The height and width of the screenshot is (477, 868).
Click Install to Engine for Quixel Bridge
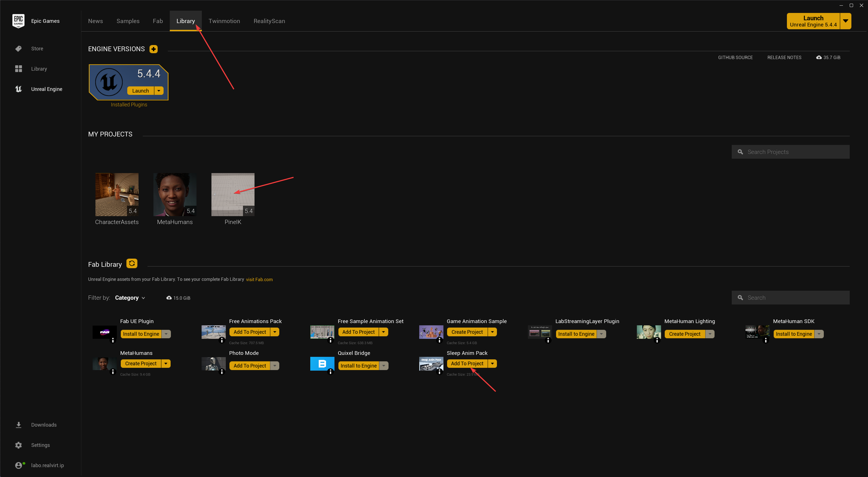pyautogui.click(x=358, y=366)
